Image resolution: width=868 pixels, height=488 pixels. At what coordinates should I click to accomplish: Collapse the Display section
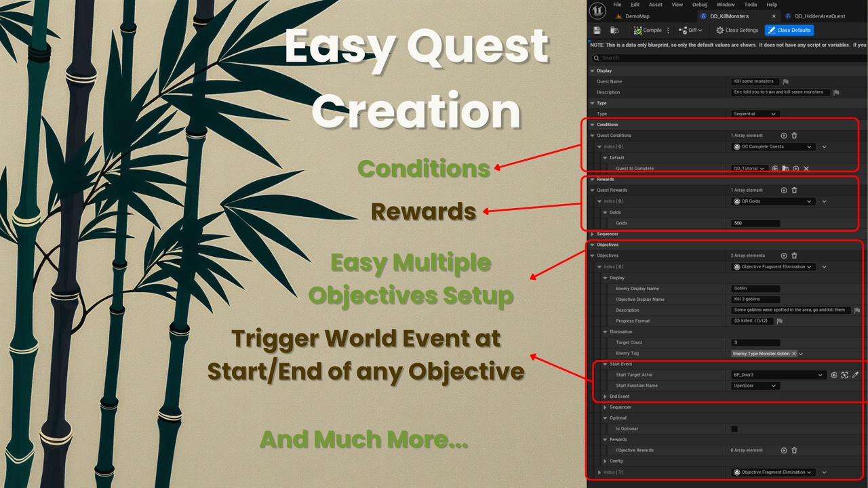[592, 70]
